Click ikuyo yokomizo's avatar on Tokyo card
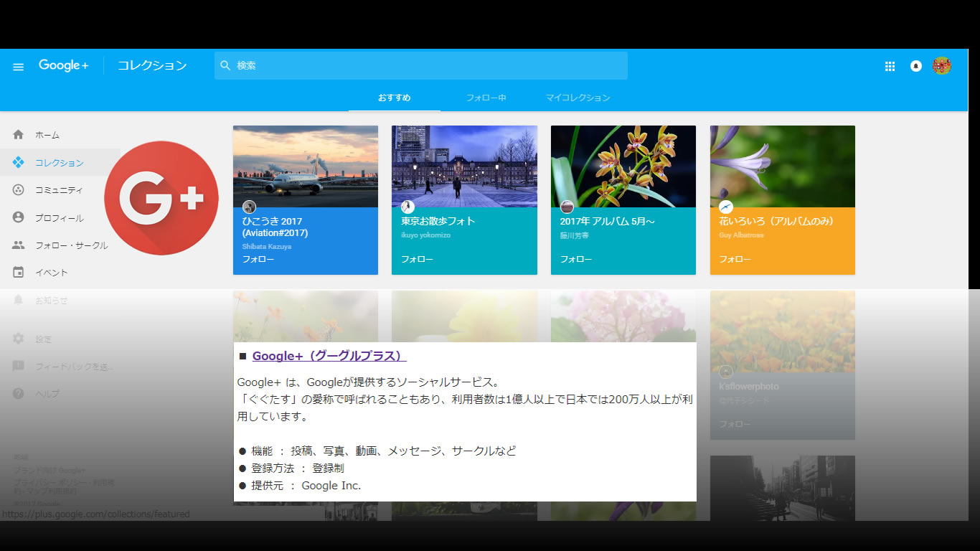This screenshot has width=980, height=551. tap(407, 207)
